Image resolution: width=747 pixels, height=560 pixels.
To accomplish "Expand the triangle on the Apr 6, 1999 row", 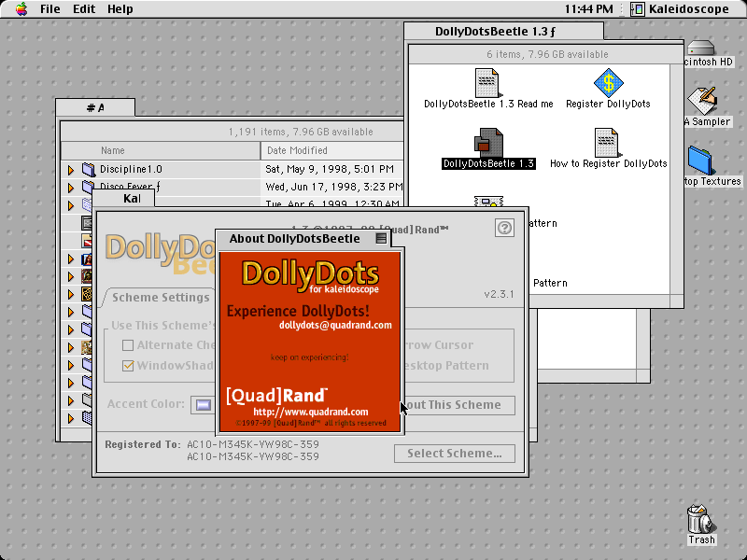I will click(x=71, y=205).
